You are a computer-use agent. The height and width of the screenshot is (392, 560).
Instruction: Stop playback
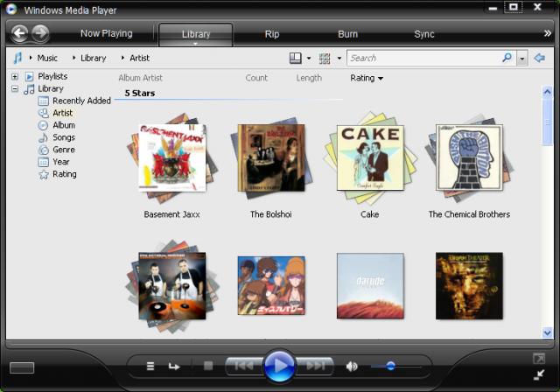point(208,366)
